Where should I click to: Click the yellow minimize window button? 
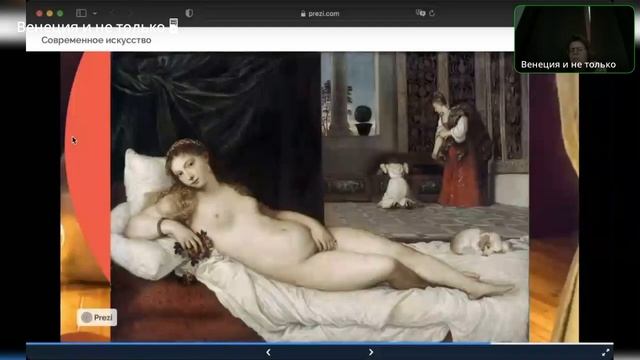(49, 13)
